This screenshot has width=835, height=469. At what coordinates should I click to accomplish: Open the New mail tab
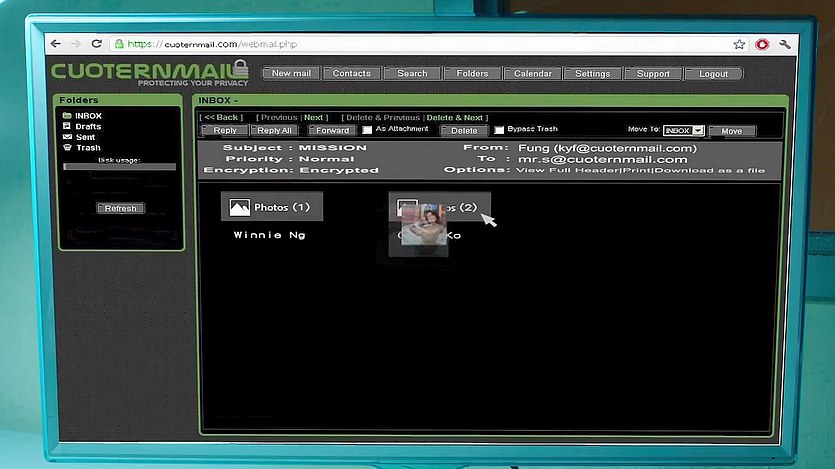[291, 73]
